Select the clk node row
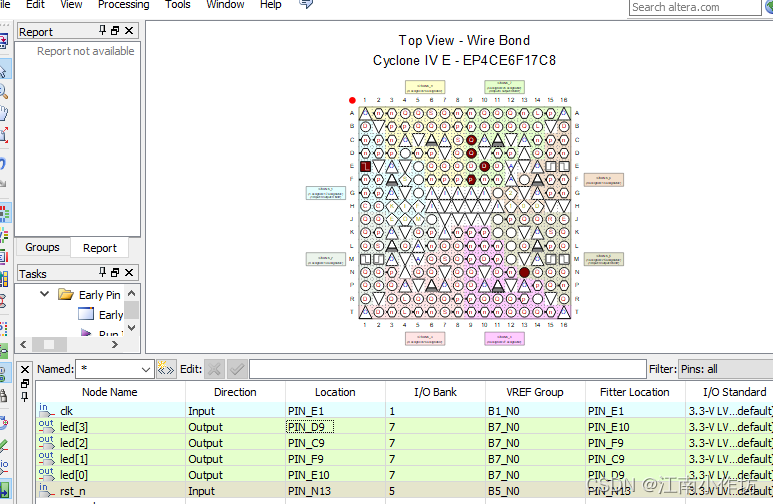773x504 pixels. (x=404, y=411)
